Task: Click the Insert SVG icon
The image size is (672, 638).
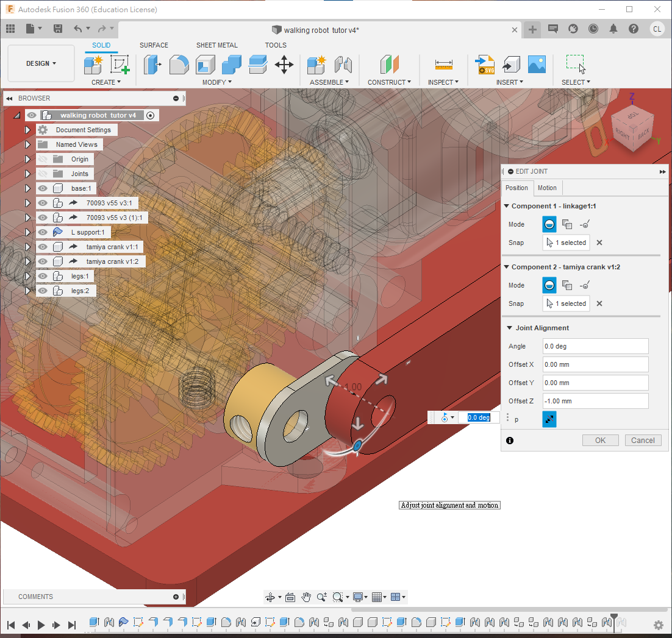Action: [x=485, y=64]
